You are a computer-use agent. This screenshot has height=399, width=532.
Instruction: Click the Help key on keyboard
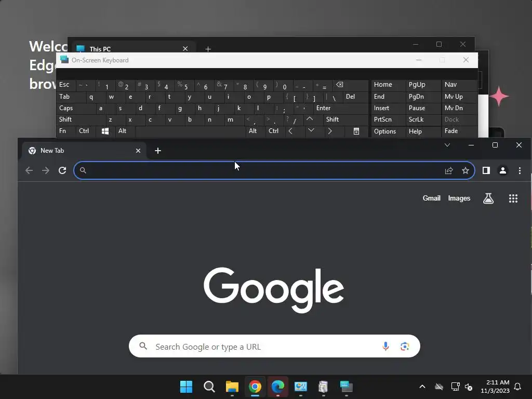[423, 131]
